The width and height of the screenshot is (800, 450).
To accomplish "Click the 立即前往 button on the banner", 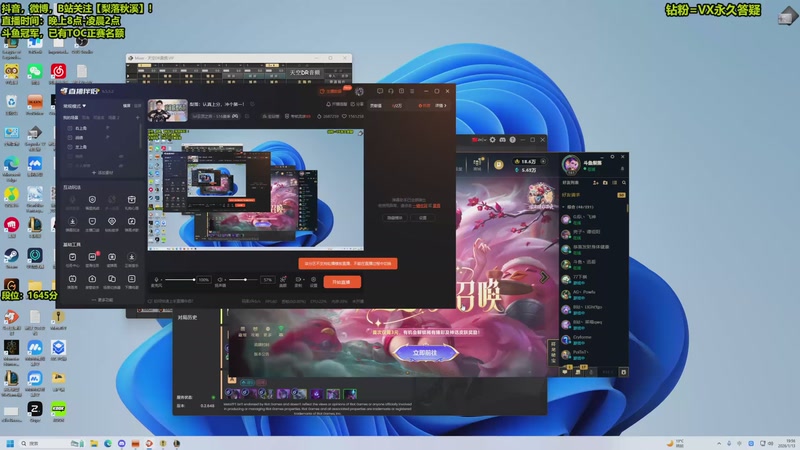I will (x=424, y=353).
